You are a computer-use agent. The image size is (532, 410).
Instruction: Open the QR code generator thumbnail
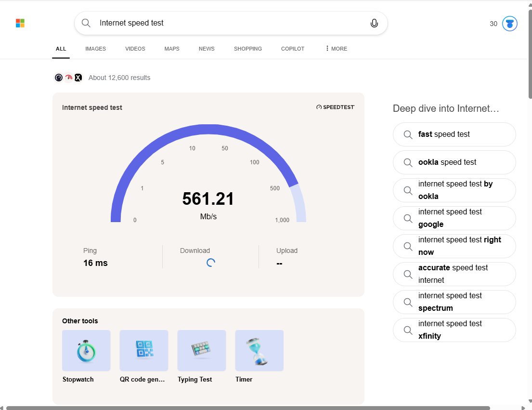(x=144, y=351)
